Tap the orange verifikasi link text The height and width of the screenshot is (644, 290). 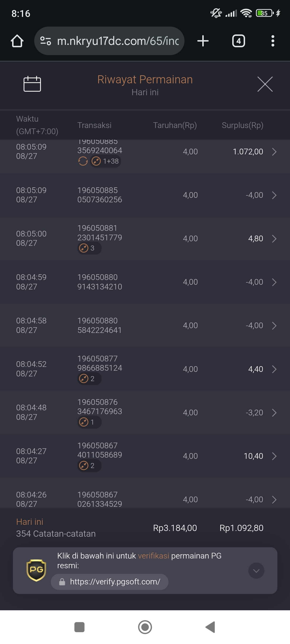point(153,556)
